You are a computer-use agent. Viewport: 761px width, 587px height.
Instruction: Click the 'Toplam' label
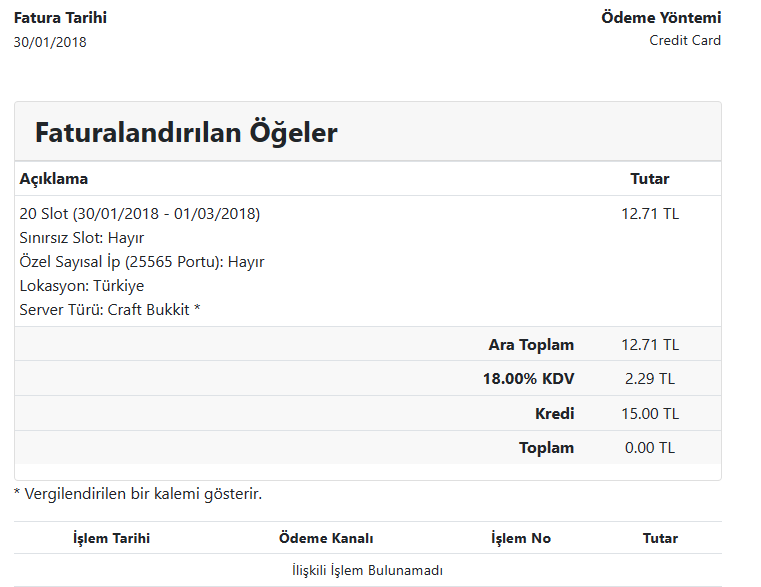pos(546,448)
